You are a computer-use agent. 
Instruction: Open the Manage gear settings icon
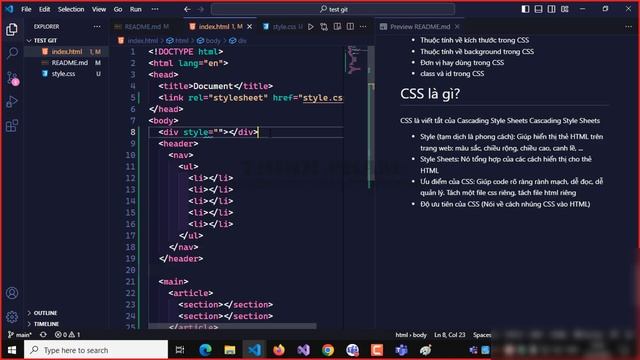coord(12,316)
